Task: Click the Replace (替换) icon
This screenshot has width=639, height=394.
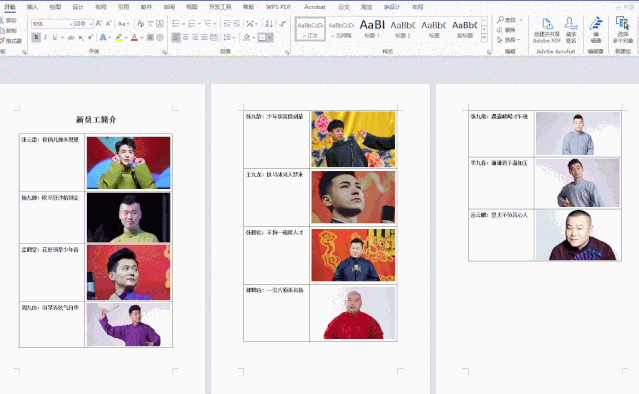Action: (500, 30)
